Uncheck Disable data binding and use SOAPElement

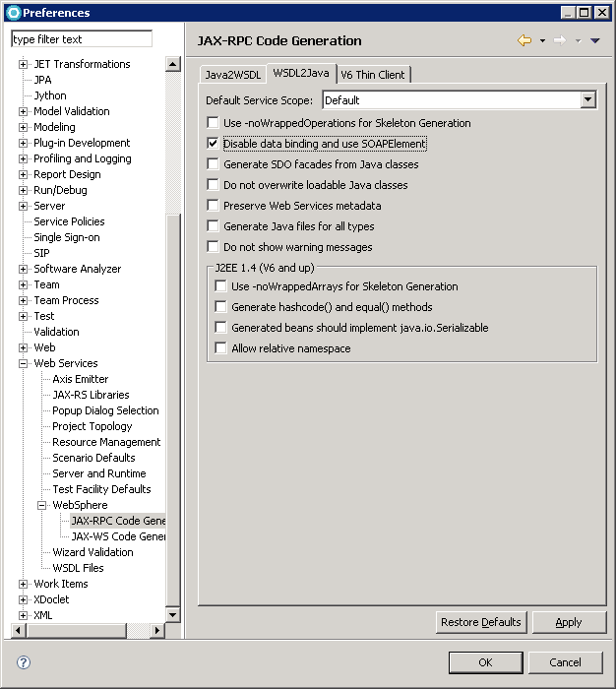[213, 144]
